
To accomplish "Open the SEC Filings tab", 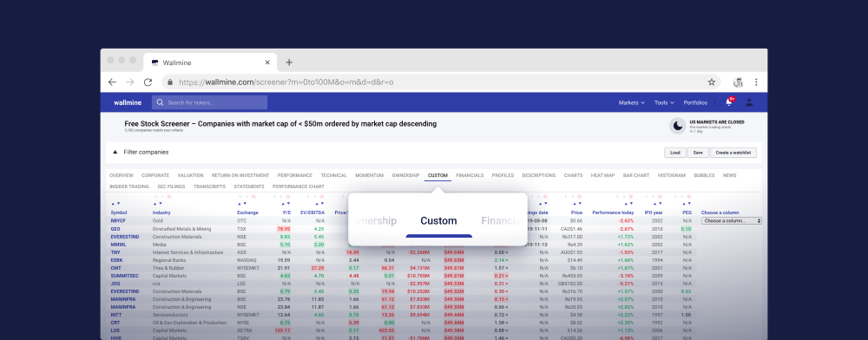I will (171, 186).
